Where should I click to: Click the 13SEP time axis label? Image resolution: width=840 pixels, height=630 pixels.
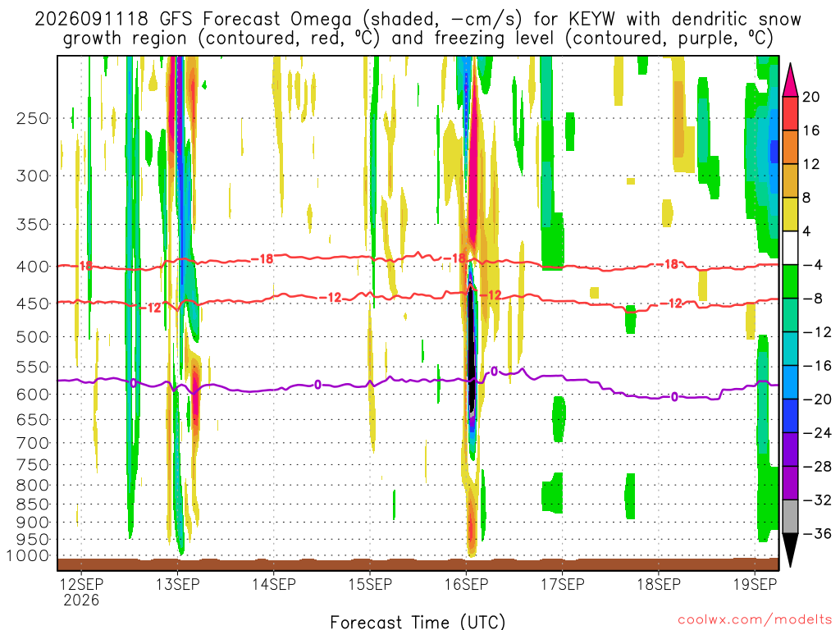click(178, 584)
